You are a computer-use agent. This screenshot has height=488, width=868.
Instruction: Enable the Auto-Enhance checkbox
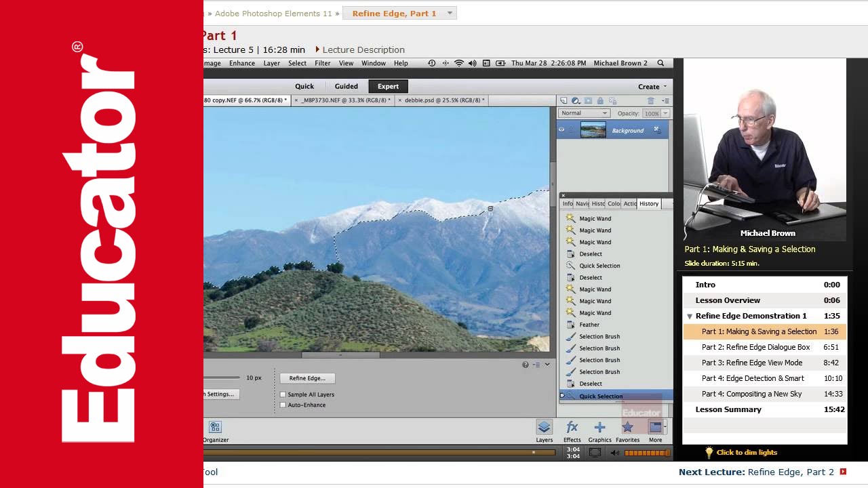283,405
